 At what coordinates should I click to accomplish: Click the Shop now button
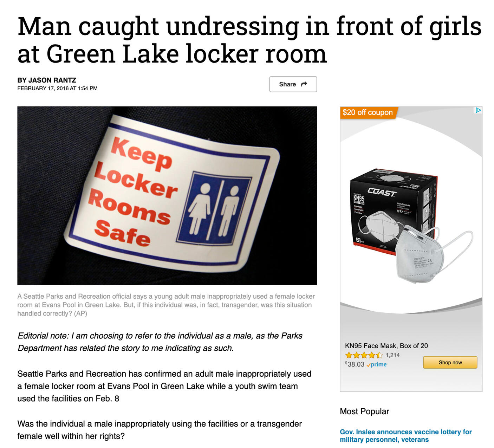[450, 362]
